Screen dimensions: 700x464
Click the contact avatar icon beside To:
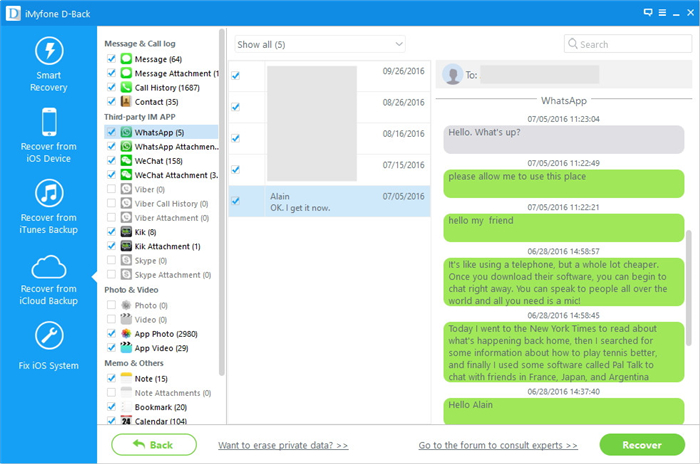tap(452, 74)
